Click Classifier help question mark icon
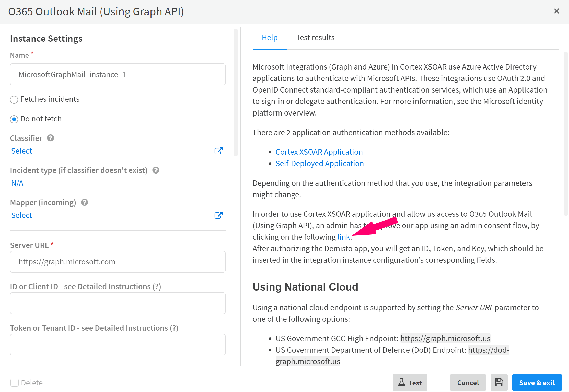This screenshot has height=392, width=569. [x=51, y=138]
